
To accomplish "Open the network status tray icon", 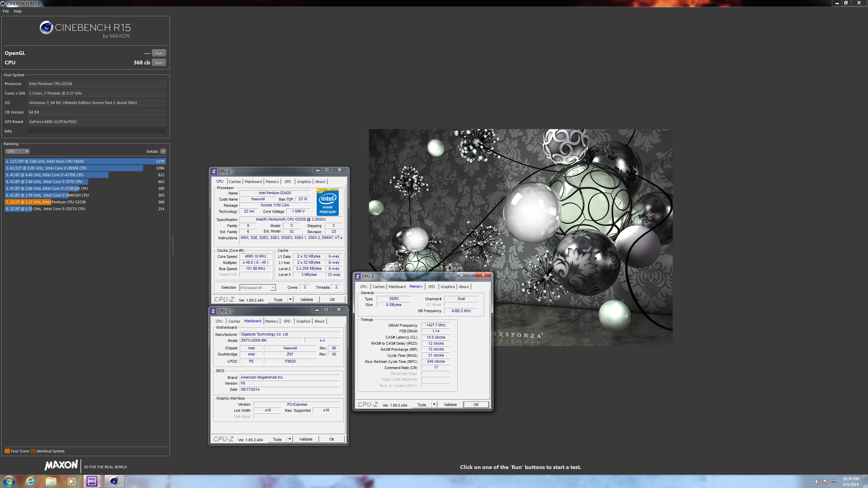I will point(834,482).
